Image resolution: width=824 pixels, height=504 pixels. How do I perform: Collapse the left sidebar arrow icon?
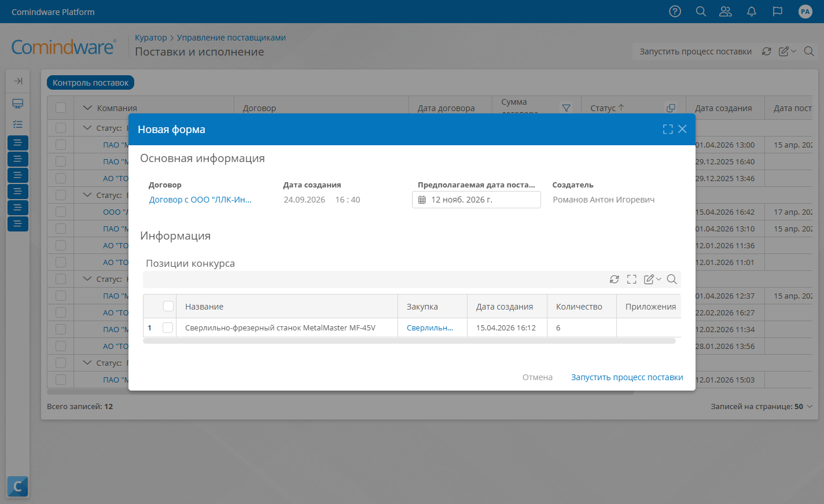[x=18, y=81]
